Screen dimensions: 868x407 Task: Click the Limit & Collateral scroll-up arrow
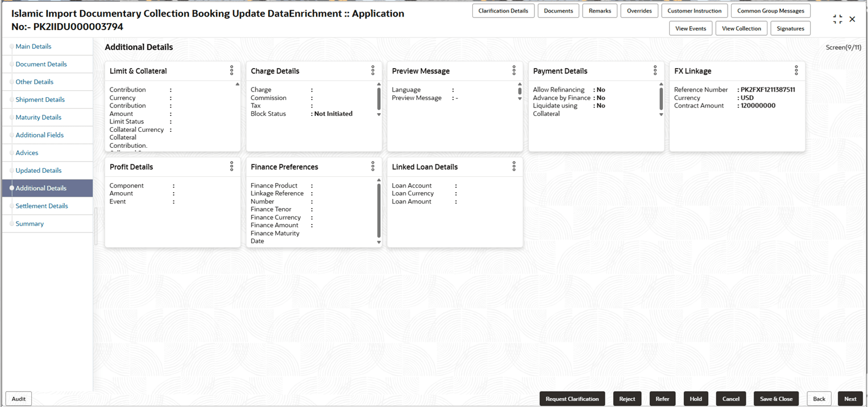click(x=238, y=84)
